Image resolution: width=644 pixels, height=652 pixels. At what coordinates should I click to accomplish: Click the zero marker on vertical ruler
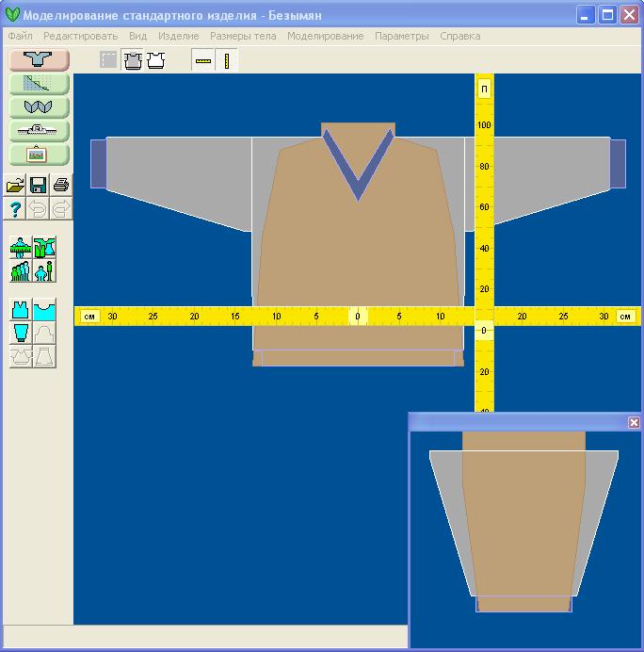click(x=484, y=331)
